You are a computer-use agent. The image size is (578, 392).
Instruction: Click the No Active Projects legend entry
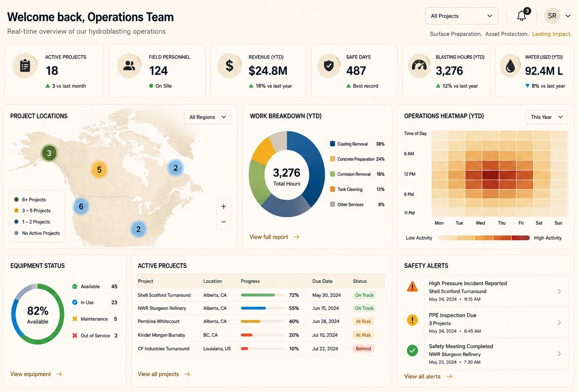tap(37, 233)
